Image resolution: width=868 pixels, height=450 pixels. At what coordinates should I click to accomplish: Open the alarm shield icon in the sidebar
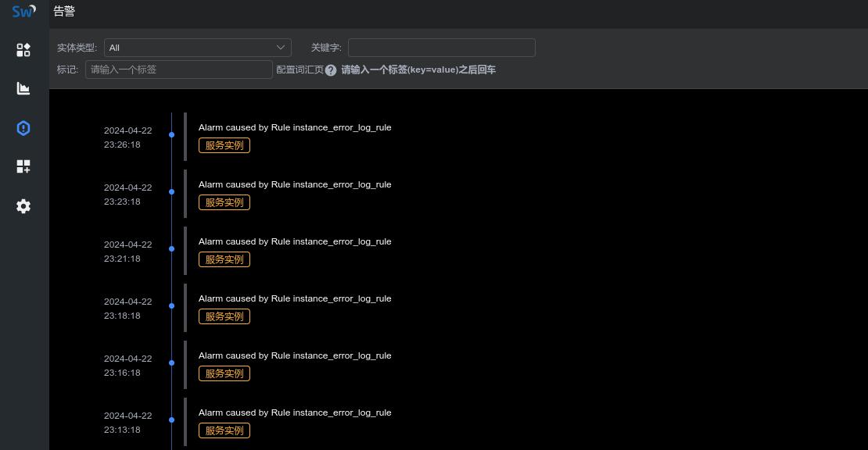(x=23, y=127)
